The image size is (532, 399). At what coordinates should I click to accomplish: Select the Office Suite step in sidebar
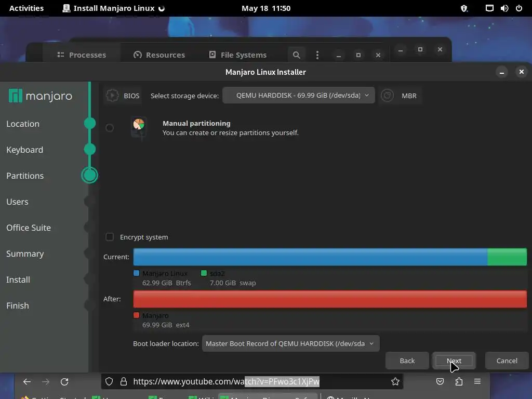coord(29,228)
